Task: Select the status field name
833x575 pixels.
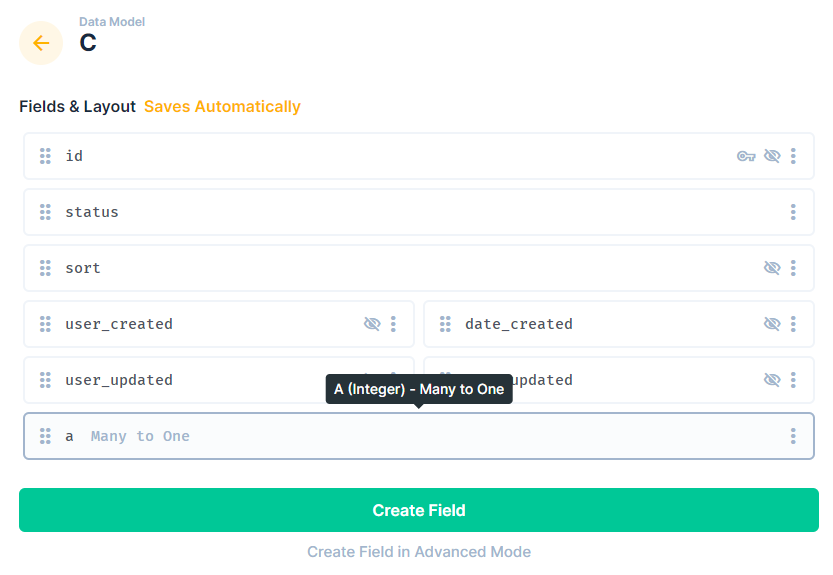Action: (92, 212)
